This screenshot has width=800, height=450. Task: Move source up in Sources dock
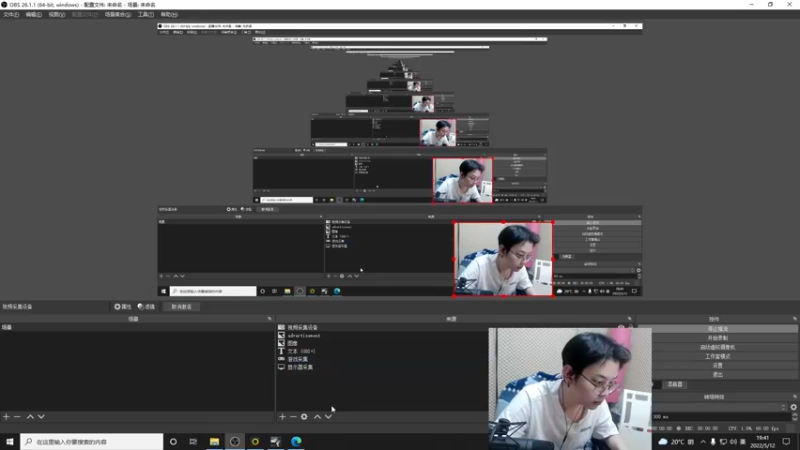pos(317,417)
